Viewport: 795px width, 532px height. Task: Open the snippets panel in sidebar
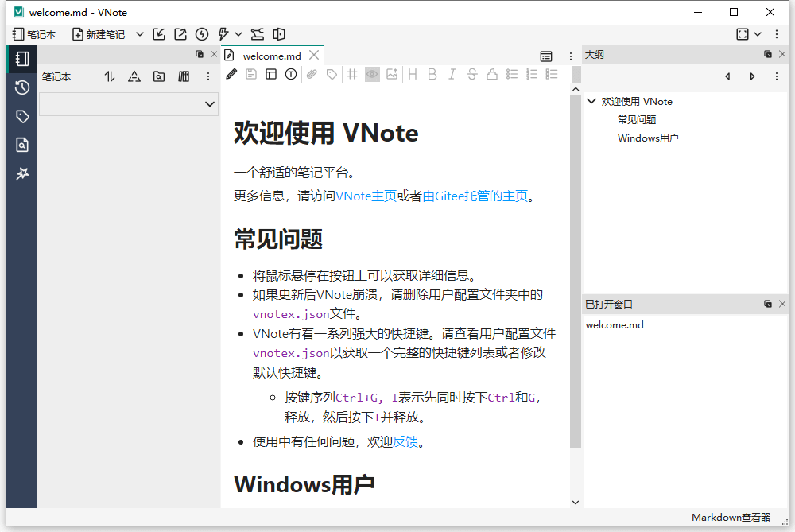coord(21,174)
